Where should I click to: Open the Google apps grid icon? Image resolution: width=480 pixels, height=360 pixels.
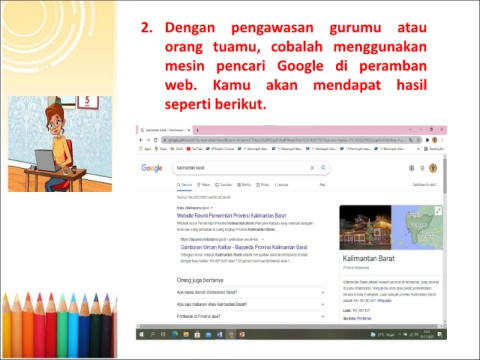click(422, 168)
